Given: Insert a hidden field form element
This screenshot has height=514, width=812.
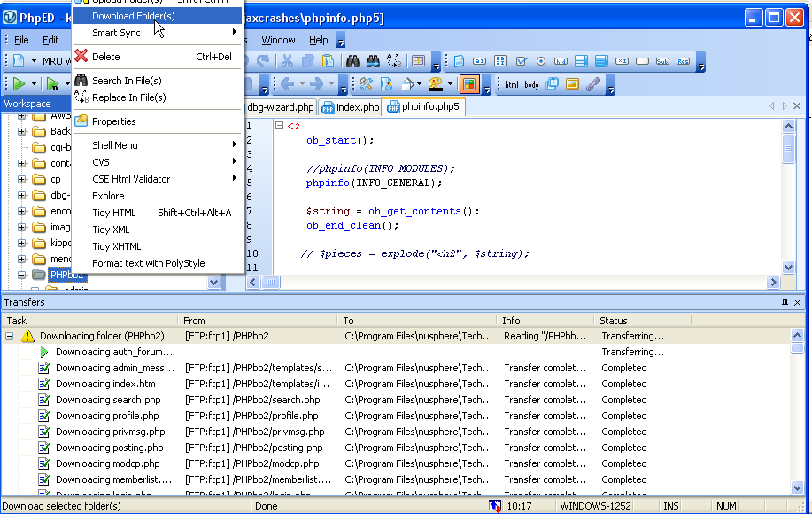Looking at the screenshot, I should click(x=561, y=61).
